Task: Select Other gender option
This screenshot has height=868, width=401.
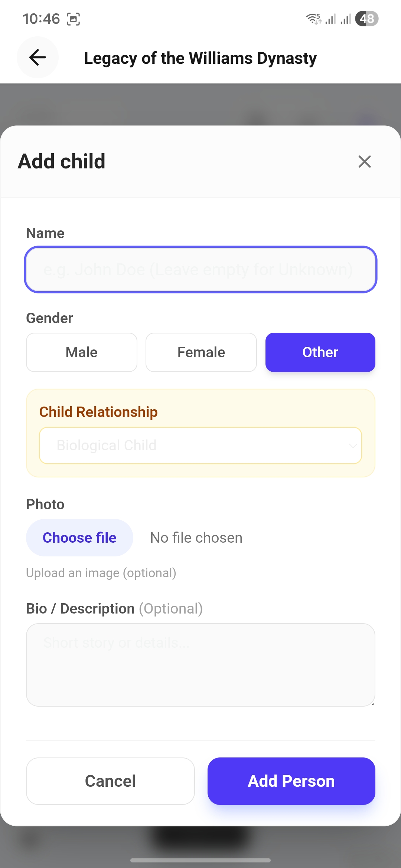Action: pyautogui.click(x=320, y=352)
